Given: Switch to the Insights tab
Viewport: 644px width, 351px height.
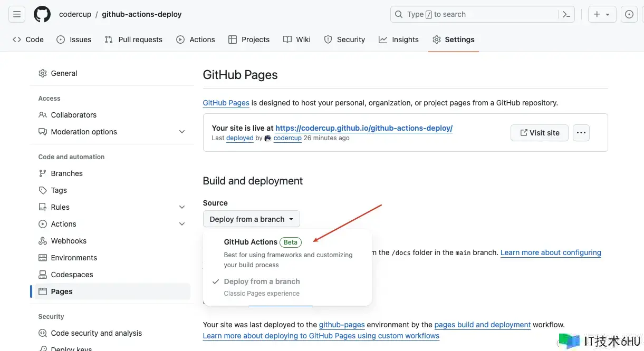Looking at the screenshot, I should tap(399, 40).
